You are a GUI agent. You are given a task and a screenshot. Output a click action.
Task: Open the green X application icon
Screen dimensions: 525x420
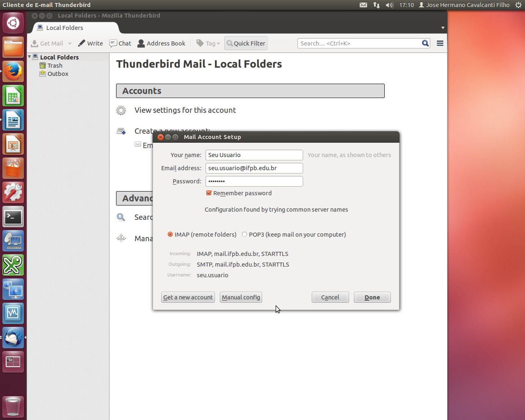click(13, 265)
